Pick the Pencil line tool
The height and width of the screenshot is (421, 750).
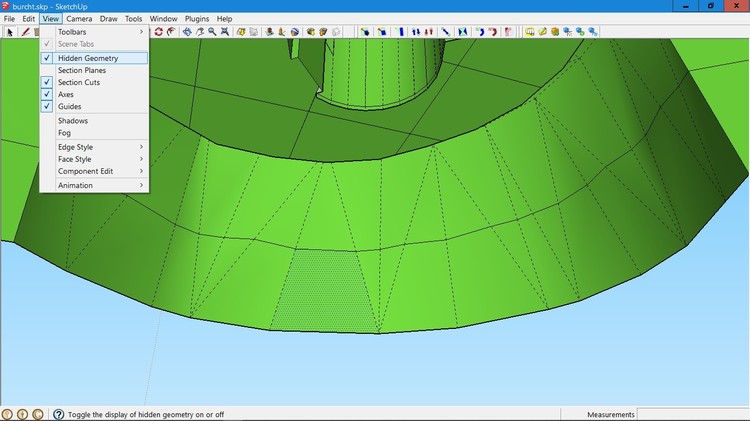point(25,32)
